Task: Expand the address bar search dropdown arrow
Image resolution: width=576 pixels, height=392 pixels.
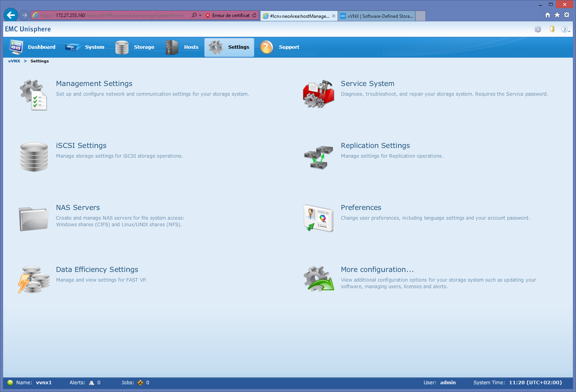Action: [x=200, y=15]
